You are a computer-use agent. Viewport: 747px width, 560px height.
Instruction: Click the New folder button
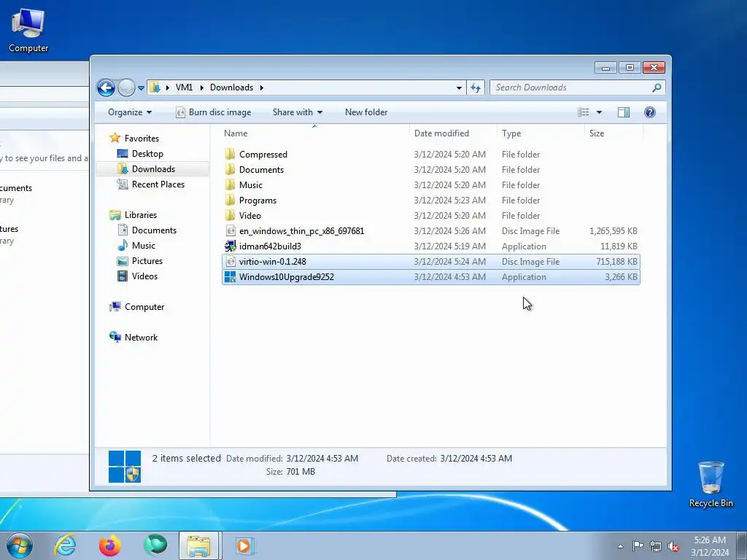click(x=366, y=112)
